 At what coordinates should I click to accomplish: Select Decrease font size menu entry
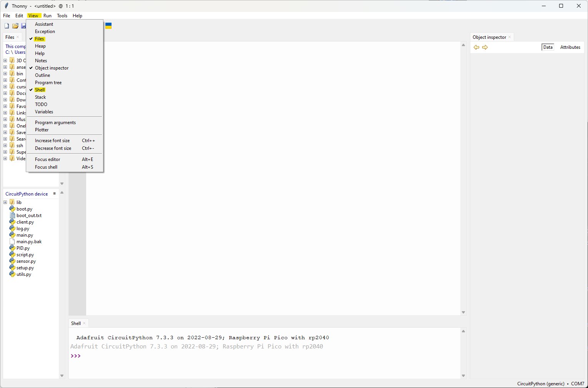(65, 148)
